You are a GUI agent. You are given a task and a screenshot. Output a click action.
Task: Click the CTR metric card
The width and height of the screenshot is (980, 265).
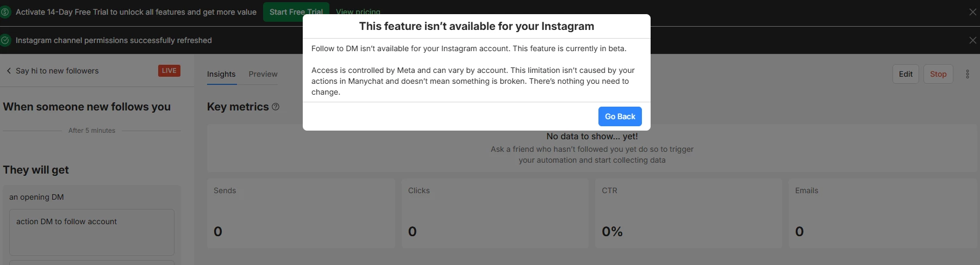688,213
